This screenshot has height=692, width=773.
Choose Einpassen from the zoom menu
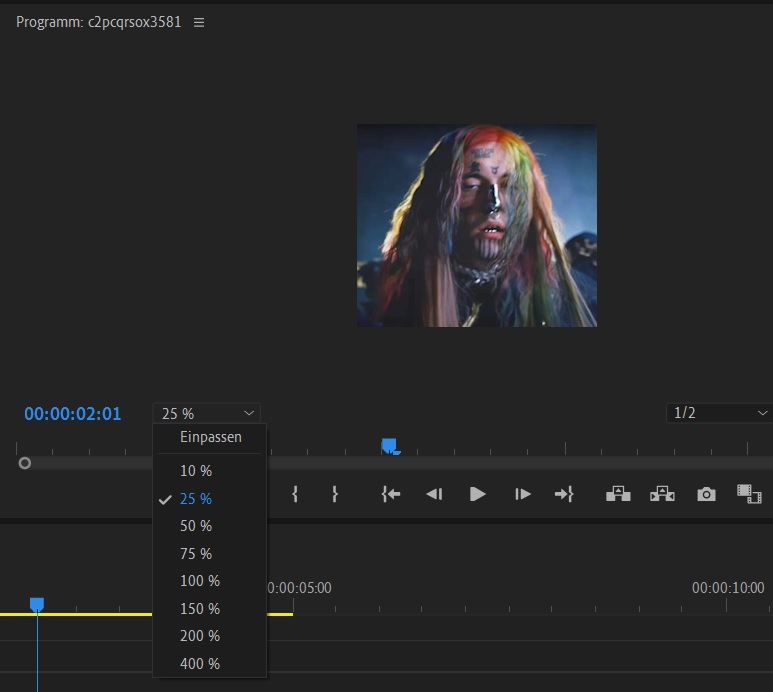pyautogui.click(x=211, y=437)
